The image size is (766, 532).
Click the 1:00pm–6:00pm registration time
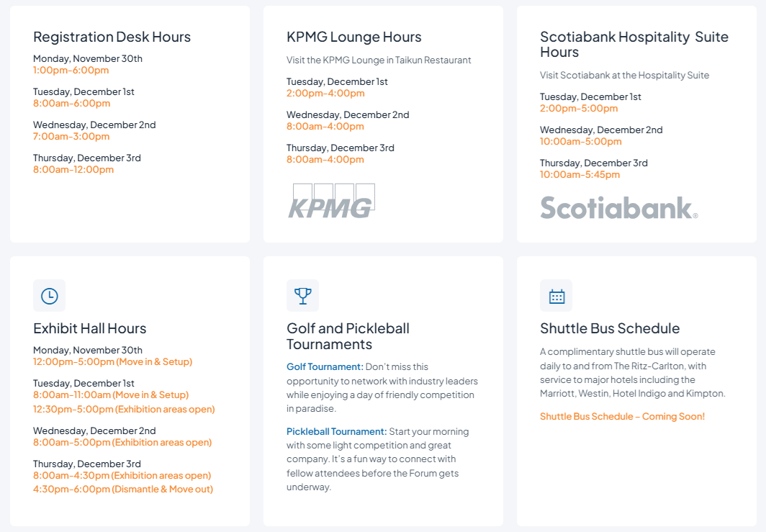pyautogui.click(x=71, y=71)
